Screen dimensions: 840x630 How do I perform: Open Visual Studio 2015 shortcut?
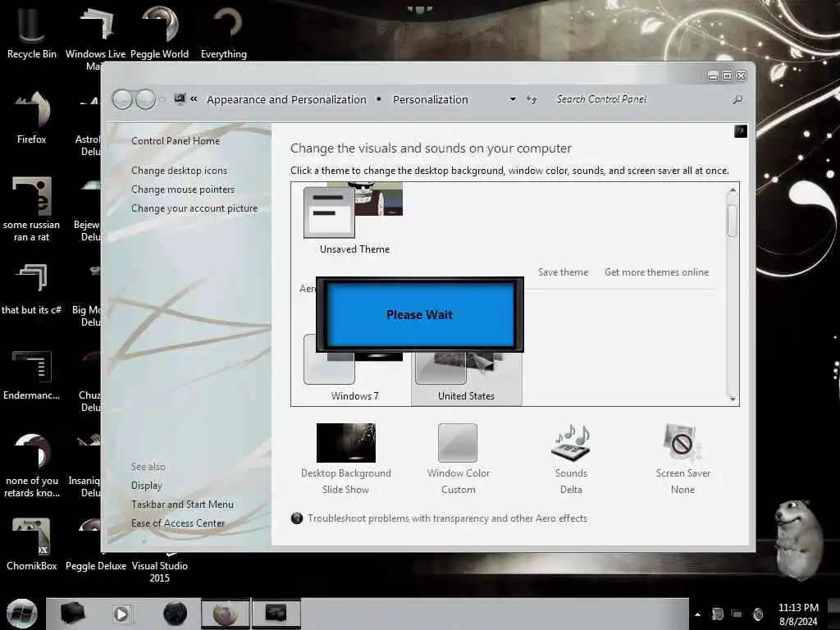click(x=159, y=568)
